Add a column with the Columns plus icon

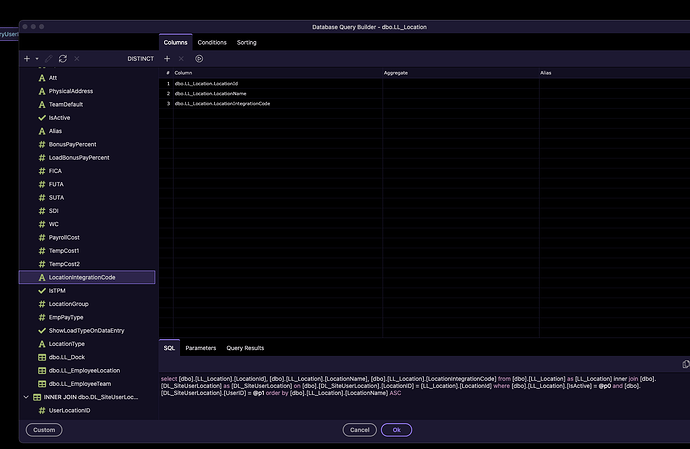[x=167, y=59]
